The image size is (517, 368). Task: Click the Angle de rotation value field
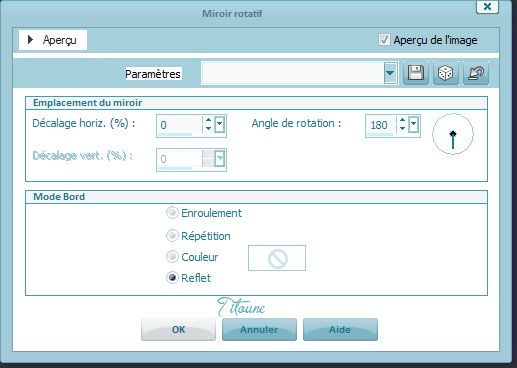point(381,125)
